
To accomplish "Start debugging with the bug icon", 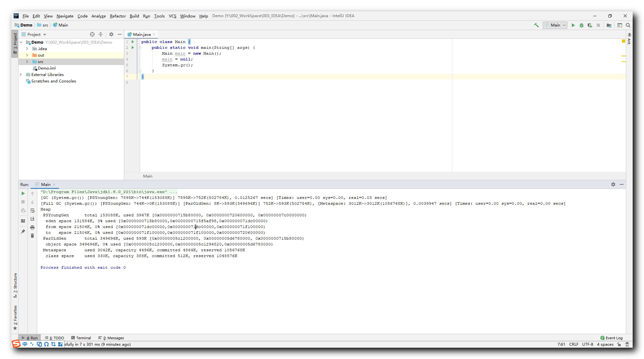I will coord(581,25).
